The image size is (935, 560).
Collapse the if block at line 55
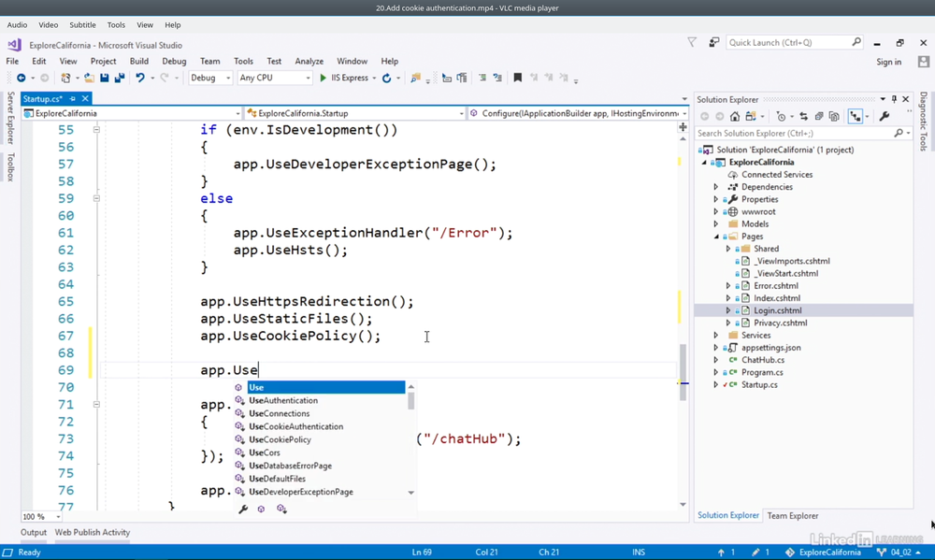pos(96,129)
